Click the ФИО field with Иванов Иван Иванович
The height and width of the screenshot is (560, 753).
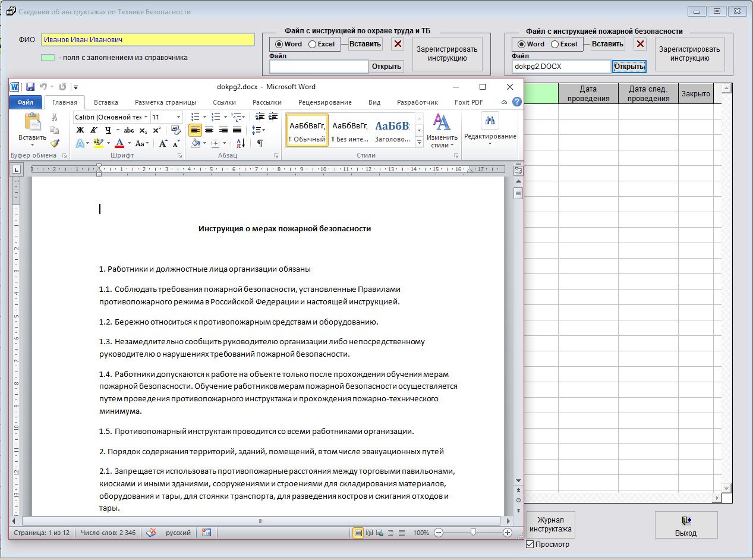pyautogui.click(x=147, y=40)
